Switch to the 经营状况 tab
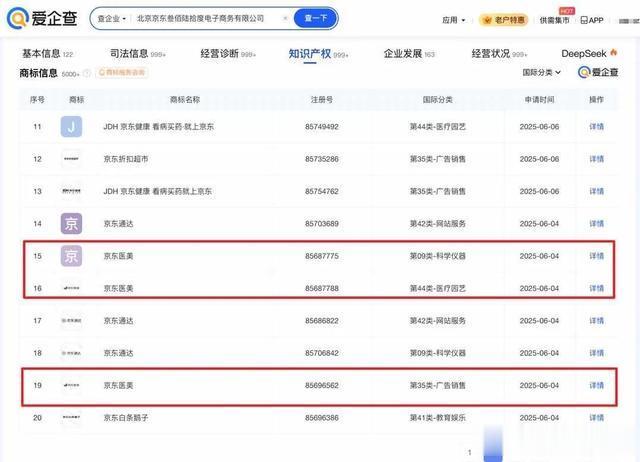 499,53
